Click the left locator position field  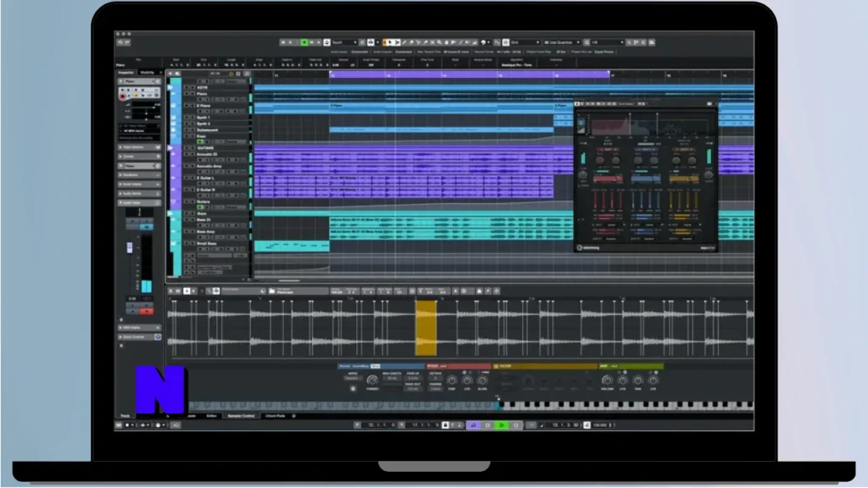click(381, 425)
